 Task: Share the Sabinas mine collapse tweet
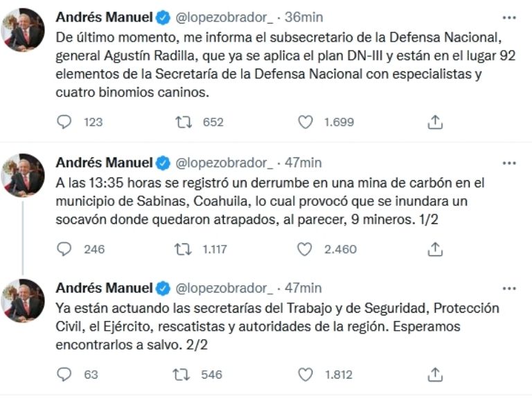click(x=435, y=249)
